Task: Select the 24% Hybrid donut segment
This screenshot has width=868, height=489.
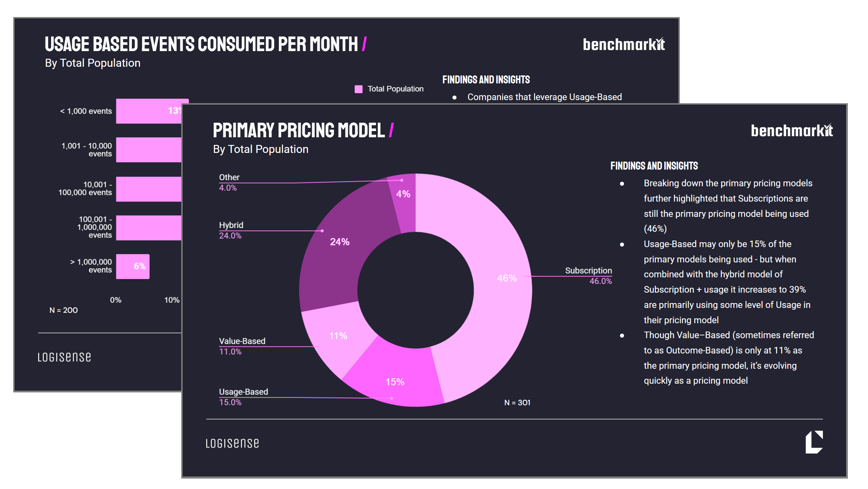Action: [x=344, y=250]
